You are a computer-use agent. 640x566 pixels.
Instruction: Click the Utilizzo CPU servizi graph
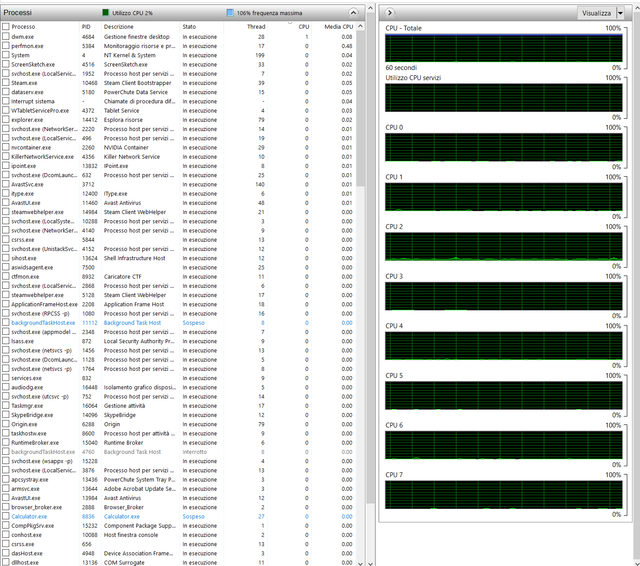point(504,98)
